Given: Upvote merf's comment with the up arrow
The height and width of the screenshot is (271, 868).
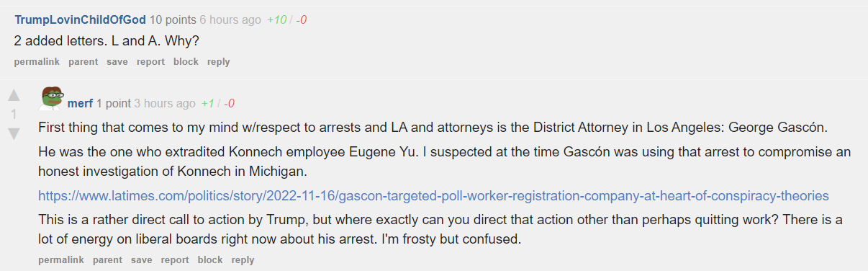Looking at the screenshot, I should coord(13,95).
